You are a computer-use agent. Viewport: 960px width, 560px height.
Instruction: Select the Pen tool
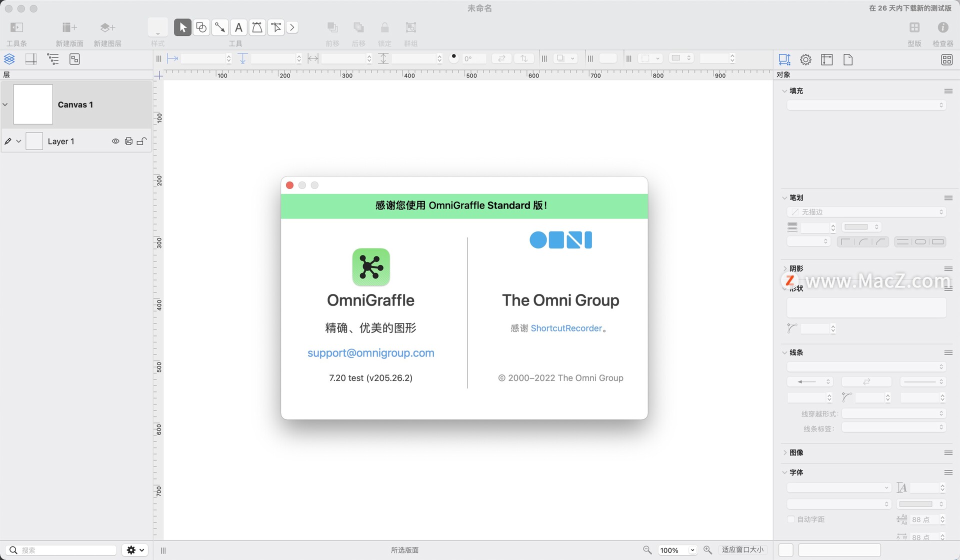(257, 27)
